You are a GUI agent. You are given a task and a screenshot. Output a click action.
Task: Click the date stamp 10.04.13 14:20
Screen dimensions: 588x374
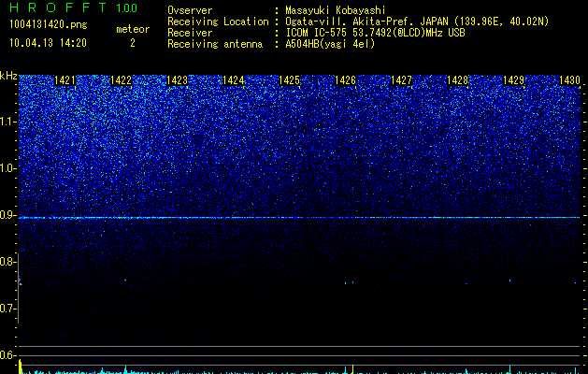tap(48, 43)
